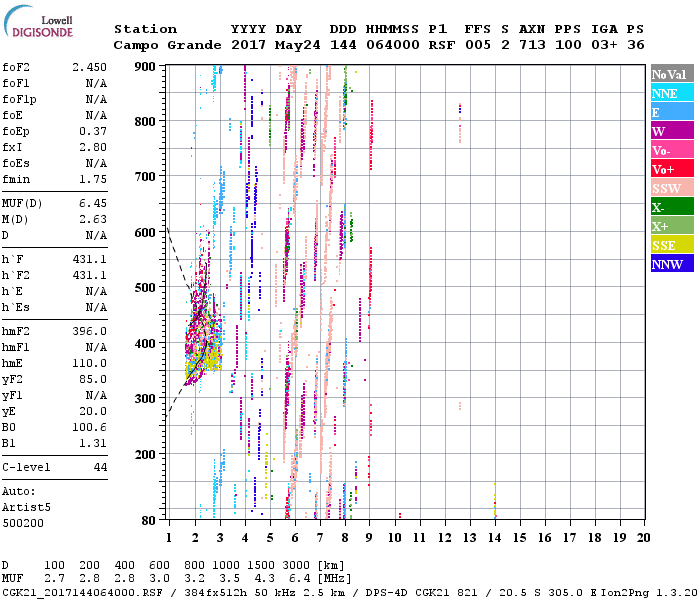Image resolution: width=700 pixels, height=600 pixels.
Task: Click the 14 MHz frequency axis label
Action: (494, 538)
